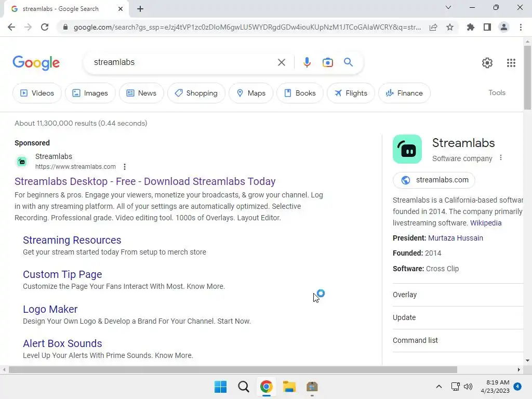The image size is (532, 399).
Task: Go forward using the browser arrow
Action: point(28,27)
